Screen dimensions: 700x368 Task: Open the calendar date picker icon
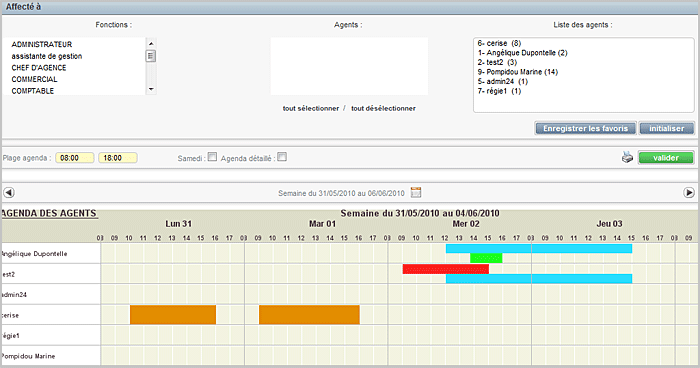(x=416, y=192)
